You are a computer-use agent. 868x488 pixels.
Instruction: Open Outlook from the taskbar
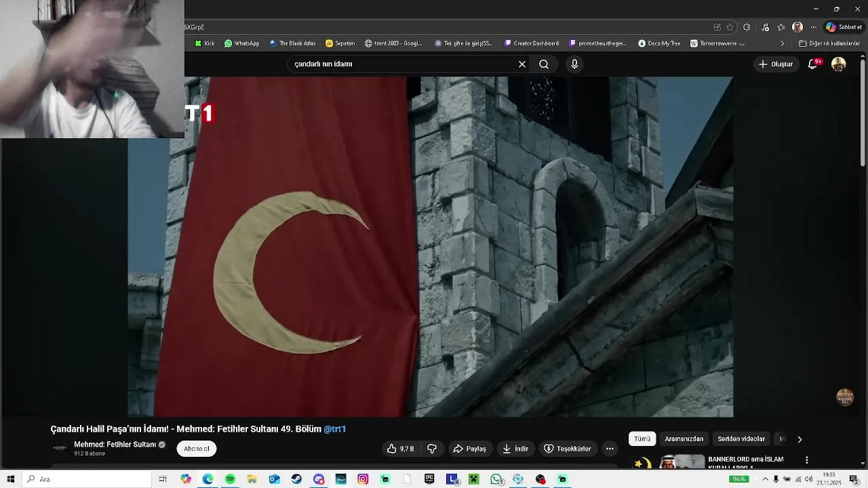click(274, 479)
